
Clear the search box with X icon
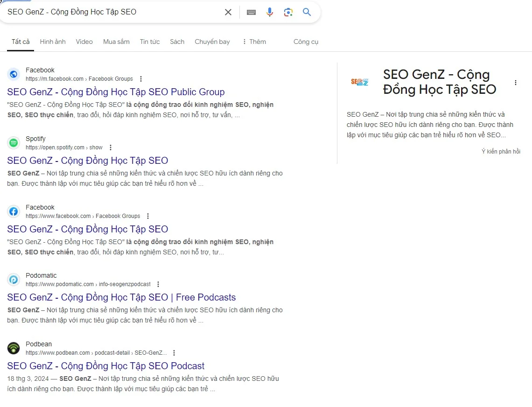pos(228,12)
